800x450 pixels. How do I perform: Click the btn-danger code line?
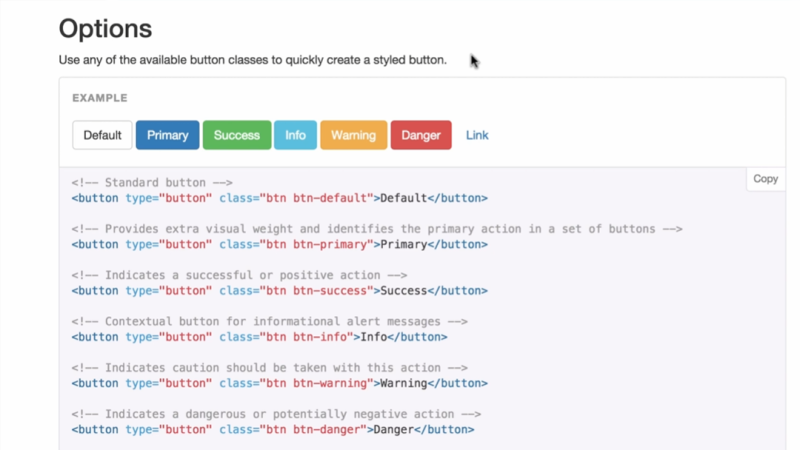pos(273,430)
